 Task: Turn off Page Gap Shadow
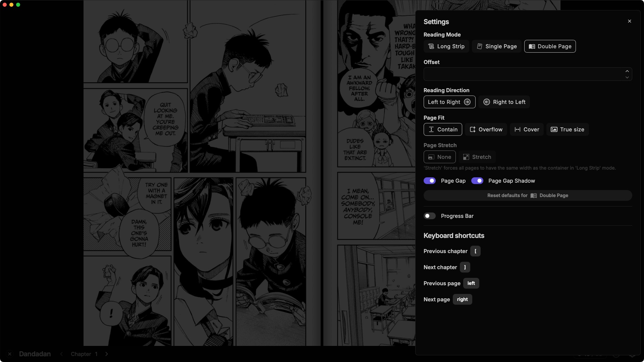(477, 181)
